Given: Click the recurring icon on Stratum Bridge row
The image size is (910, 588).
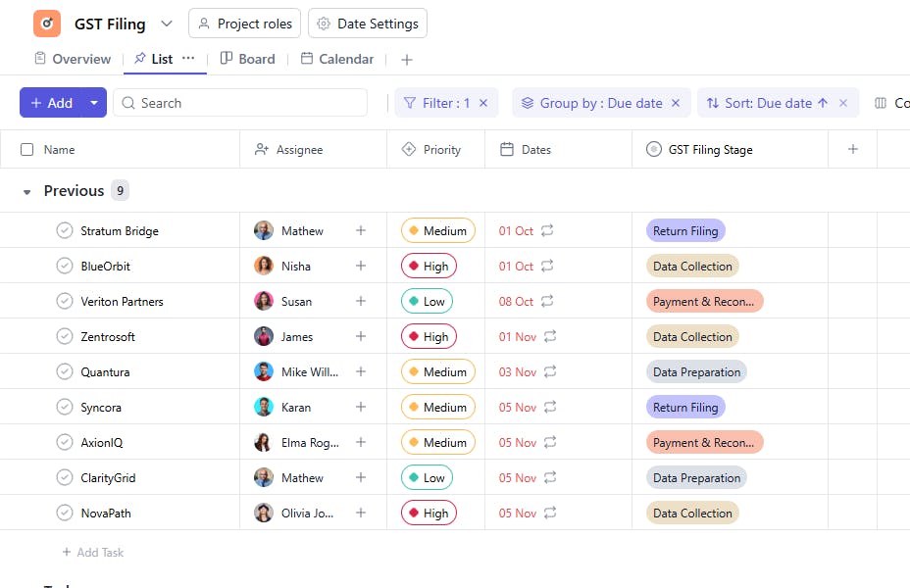Looking at the screenshot, I should coord(547,231).
